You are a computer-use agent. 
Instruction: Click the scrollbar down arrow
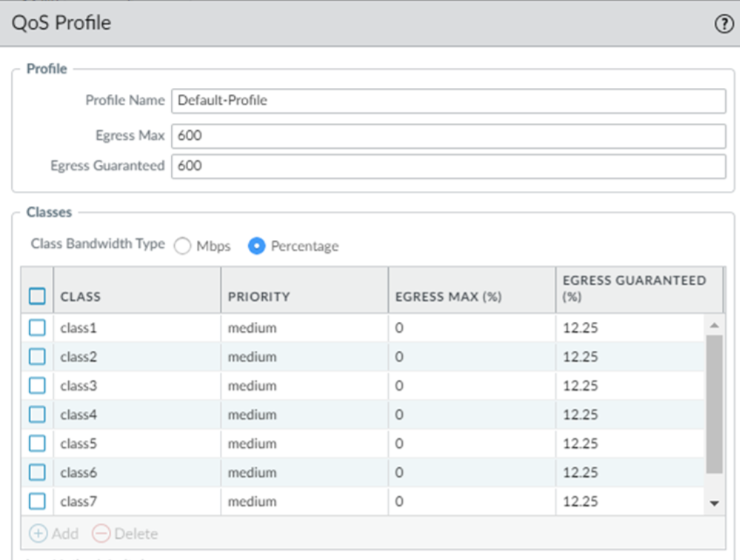point(714,503)
